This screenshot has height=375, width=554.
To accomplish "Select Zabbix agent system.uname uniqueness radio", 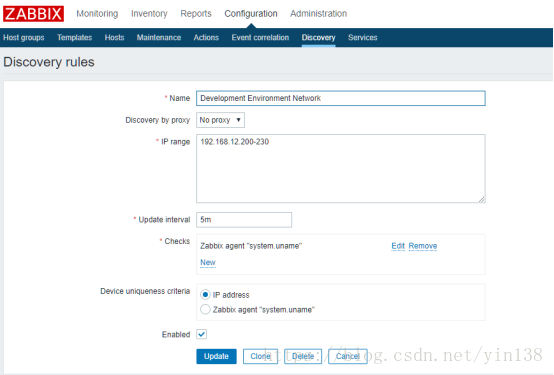I will [205, 310].
